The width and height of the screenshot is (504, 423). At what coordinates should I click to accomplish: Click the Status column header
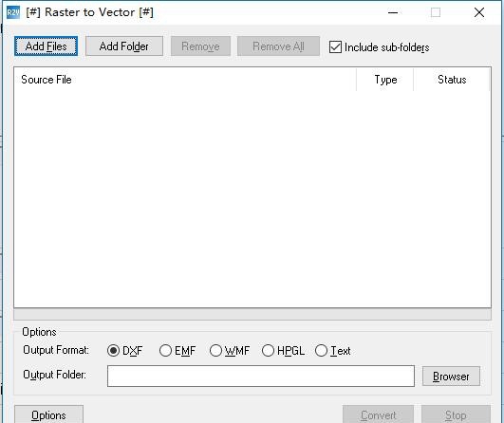tap(452, 80)
